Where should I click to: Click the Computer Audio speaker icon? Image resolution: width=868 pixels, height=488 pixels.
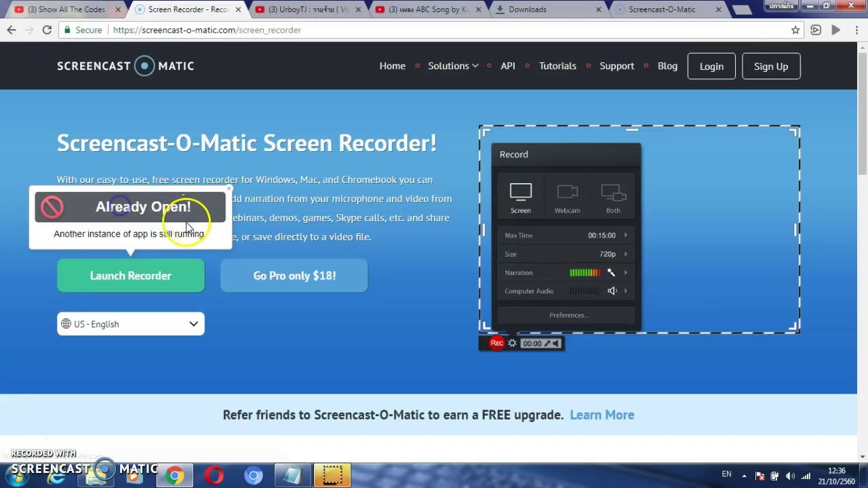click(x=612, y=291)
